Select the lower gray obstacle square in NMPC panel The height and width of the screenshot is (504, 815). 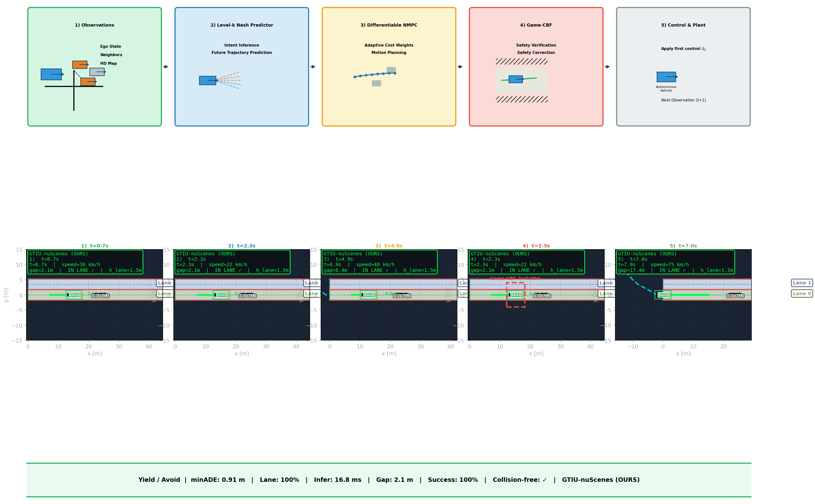[x=377, y=83]
